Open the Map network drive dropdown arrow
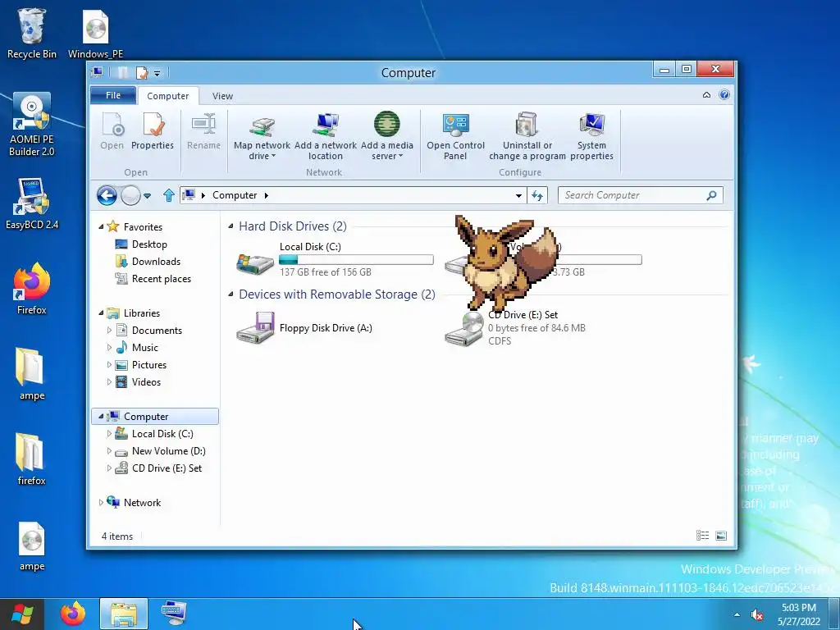The image size is (840, 630). 273,157
